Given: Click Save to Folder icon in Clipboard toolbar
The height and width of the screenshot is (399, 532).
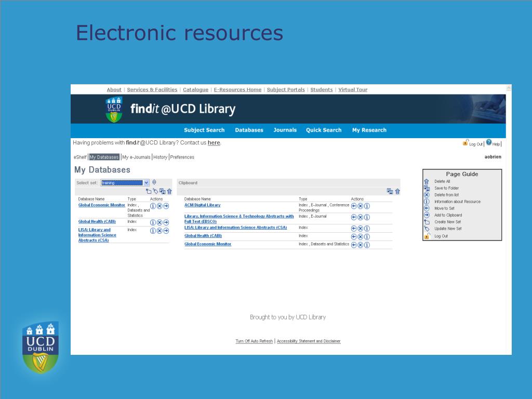Looking at the screenshot, I should [x=390, y=191].
